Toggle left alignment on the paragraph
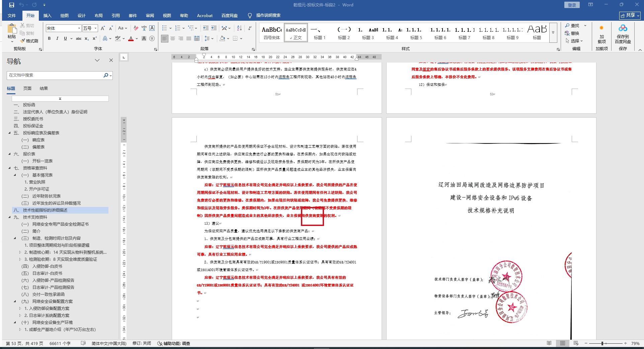Image resolution: width=644 pixels, height=349 pixels. (165, 38)
